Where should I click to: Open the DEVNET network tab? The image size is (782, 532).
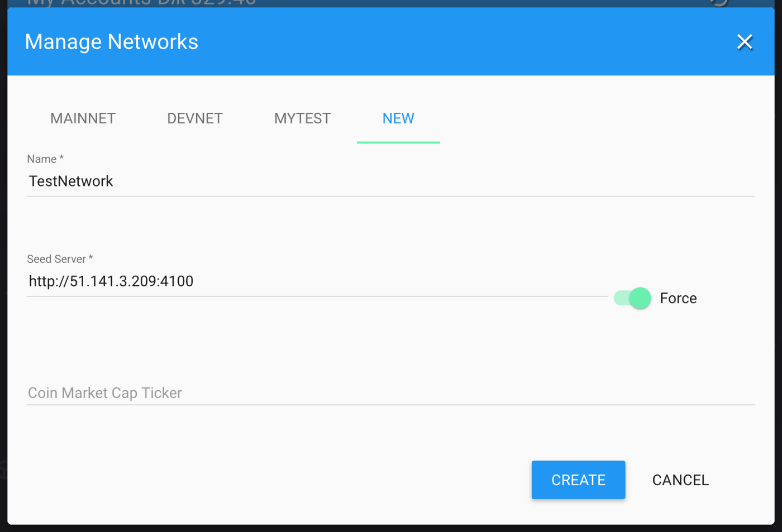tap(195, 118)
